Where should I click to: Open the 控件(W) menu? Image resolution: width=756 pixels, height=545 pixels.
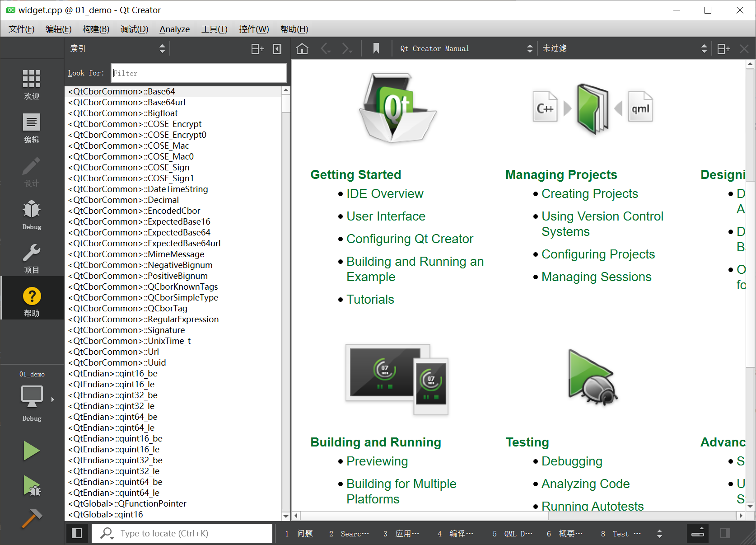click(254, 29)
